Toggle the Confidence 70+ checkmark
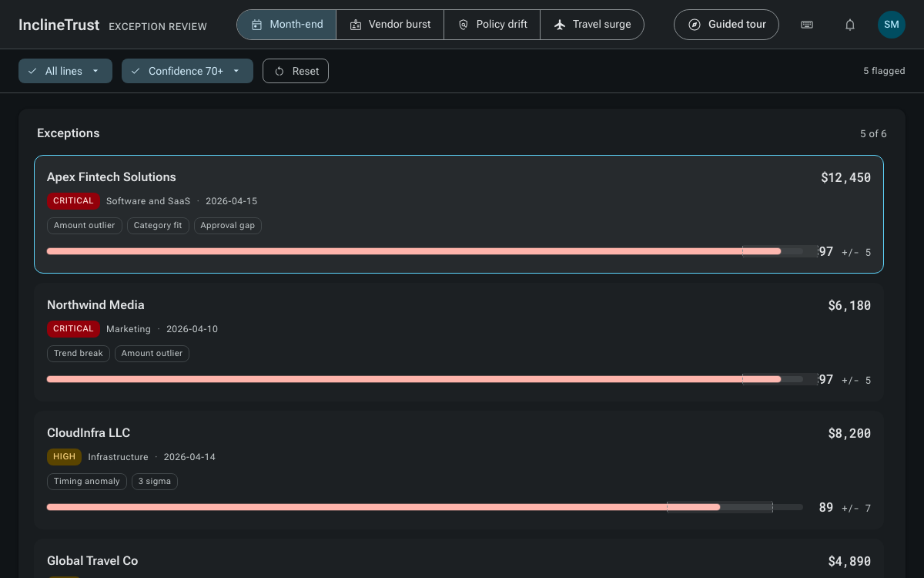 pos(136,71)
